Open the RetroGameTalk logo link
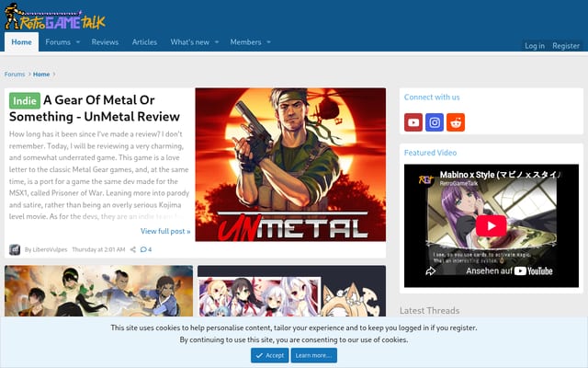 55,17
